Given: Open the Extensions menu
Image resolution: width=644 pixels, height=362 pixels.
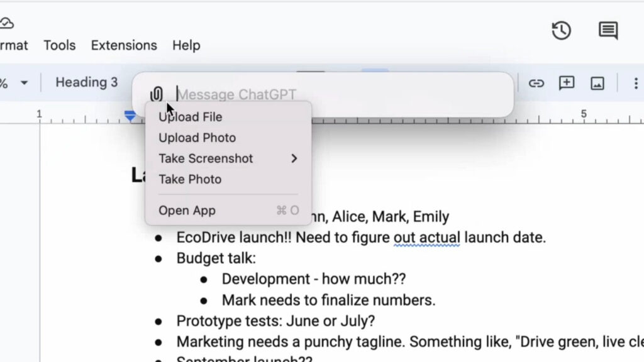Looking at the screenshot, I should 124,45.
